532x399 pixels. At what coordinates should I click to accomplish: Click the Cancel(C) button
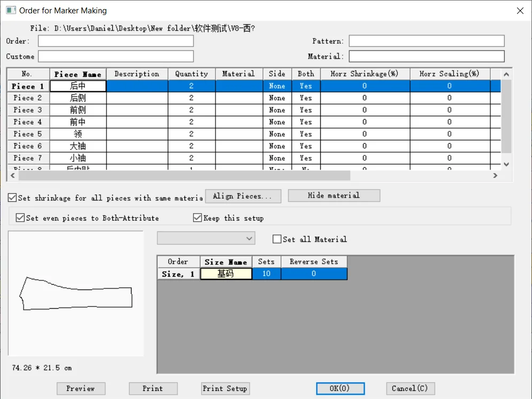410,388
